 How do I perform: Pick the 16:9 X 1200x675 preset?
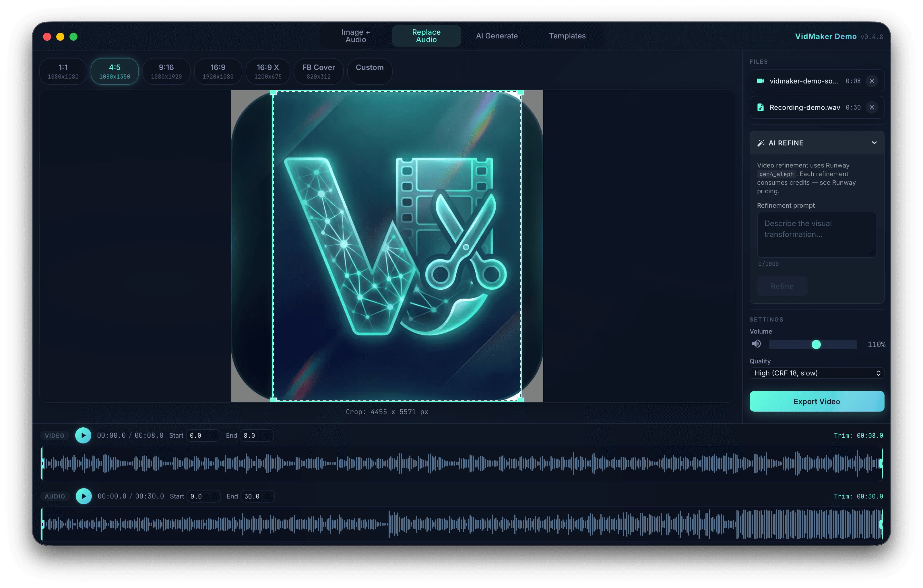268,71
